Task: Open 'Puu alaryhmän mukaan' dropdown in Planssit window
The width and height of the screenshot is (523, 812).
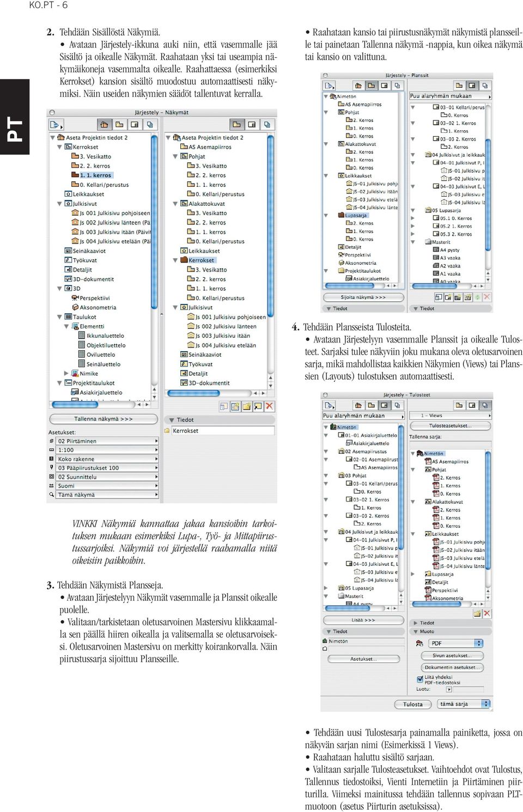Action: (x=450, y=96)
